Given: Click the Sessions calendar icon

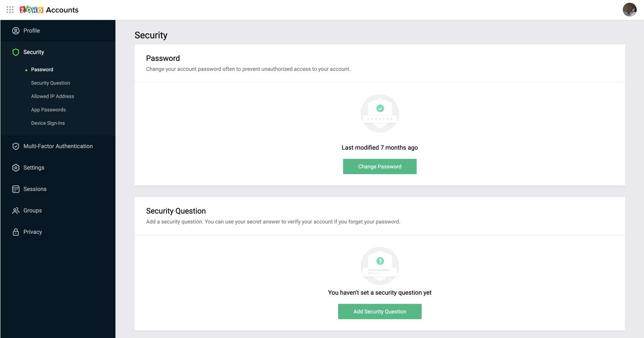Looking at the screenshot, I should pyautogui.click(x=16, y=189).
